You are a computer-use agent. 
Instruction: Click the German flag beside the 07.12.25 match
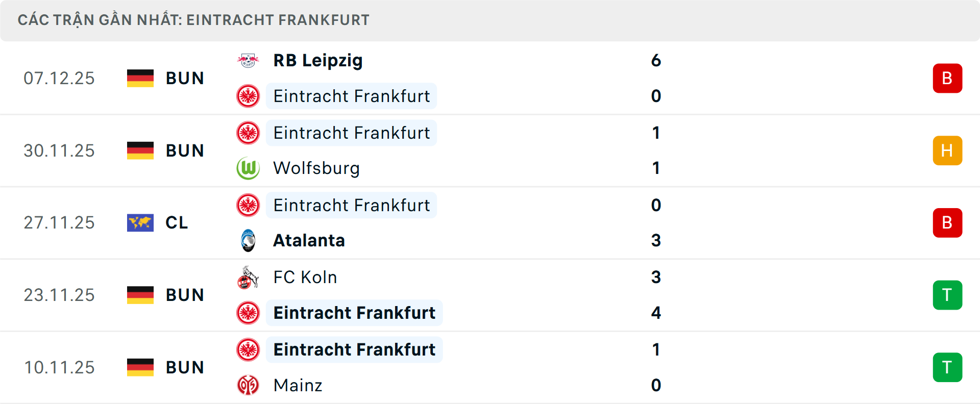tap(140, 78)
